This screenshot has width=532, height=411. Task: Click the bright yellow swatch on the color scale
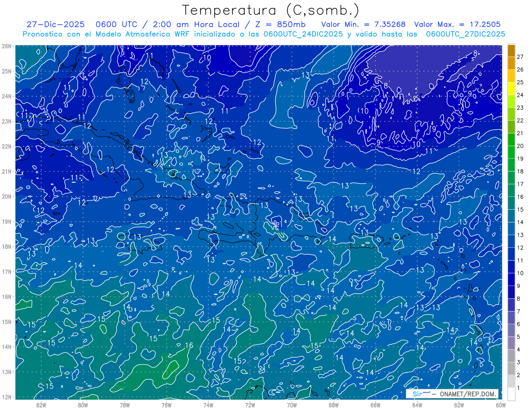coord(511,89)
